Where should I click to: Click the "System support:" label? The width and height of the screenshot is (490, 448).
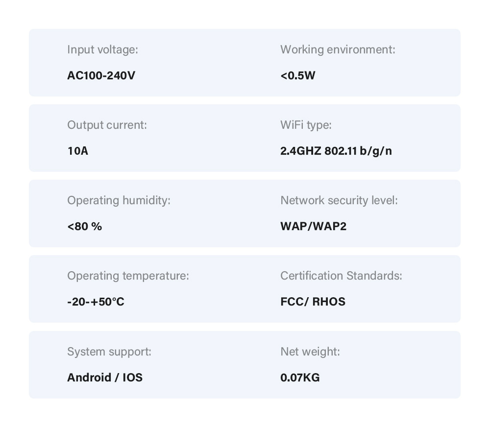109,352
